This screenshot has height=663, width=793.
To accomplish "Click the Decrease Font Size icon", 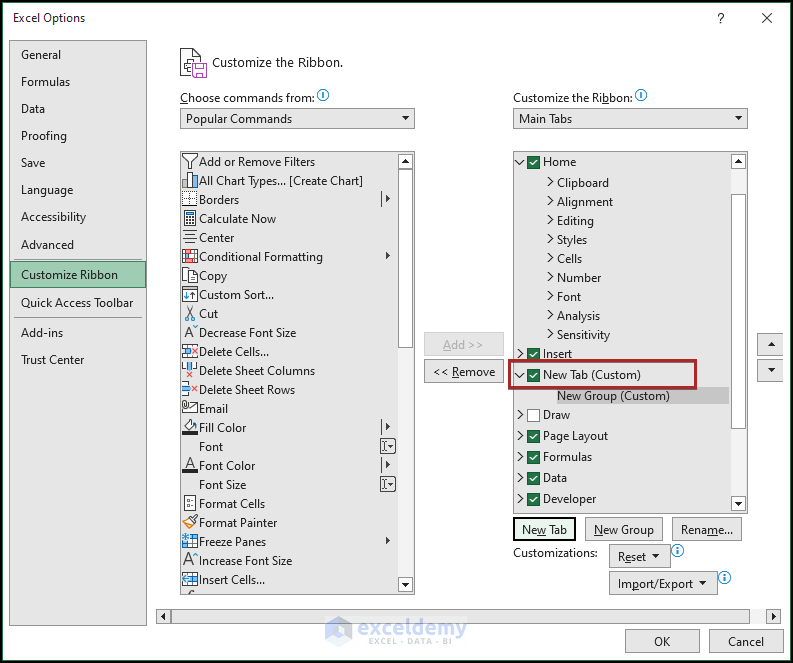I will [191, 332].
